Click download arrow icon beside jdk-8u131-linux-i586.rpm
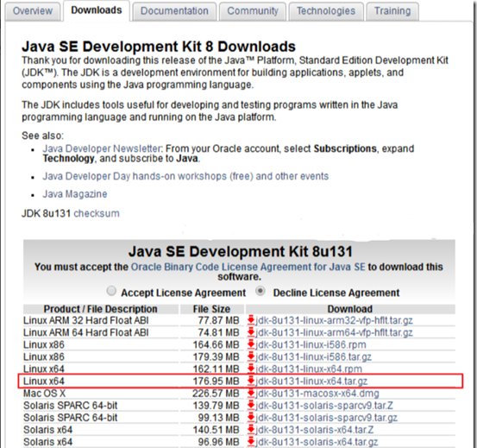 coord(251,344)
